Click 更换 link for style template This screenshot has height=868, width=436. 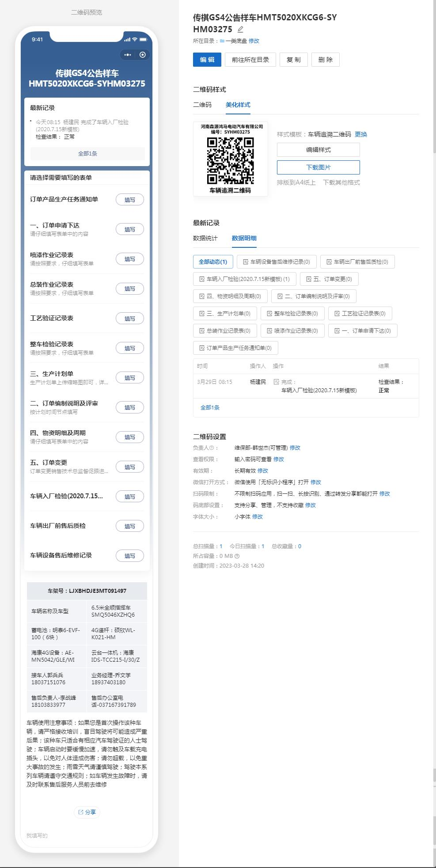[361, 134]
